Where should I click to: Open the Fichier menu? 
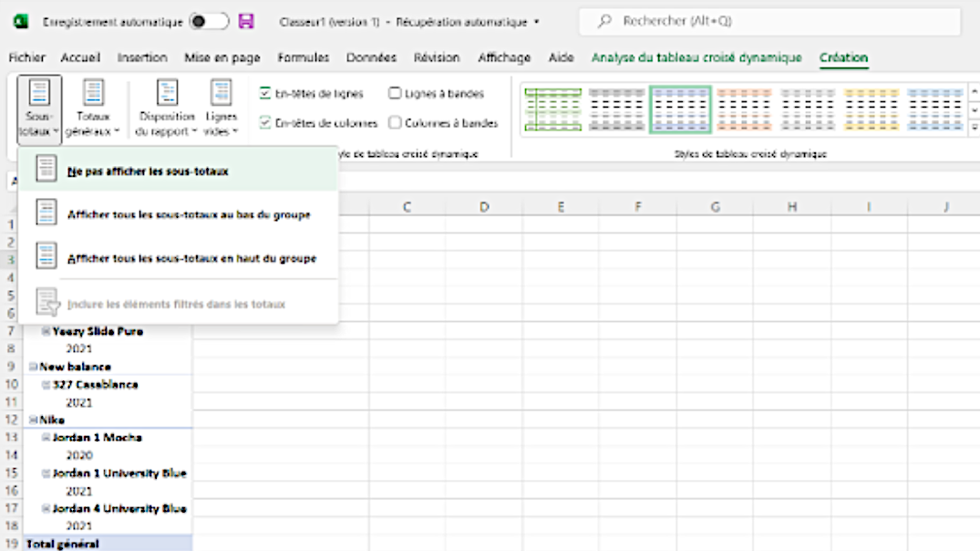coord(26,57)
